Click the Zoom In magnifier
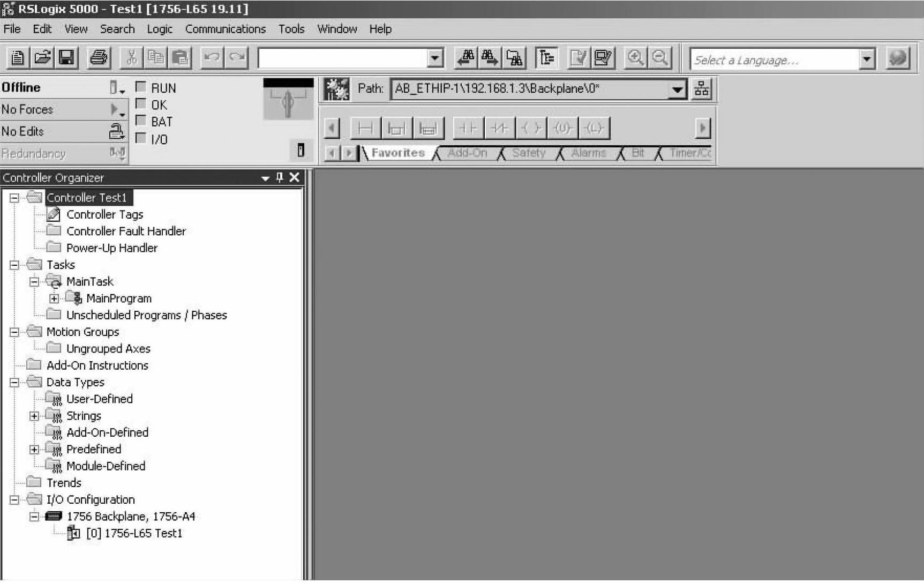The height and width of the screenshot is (583, 924). (635, 57)
